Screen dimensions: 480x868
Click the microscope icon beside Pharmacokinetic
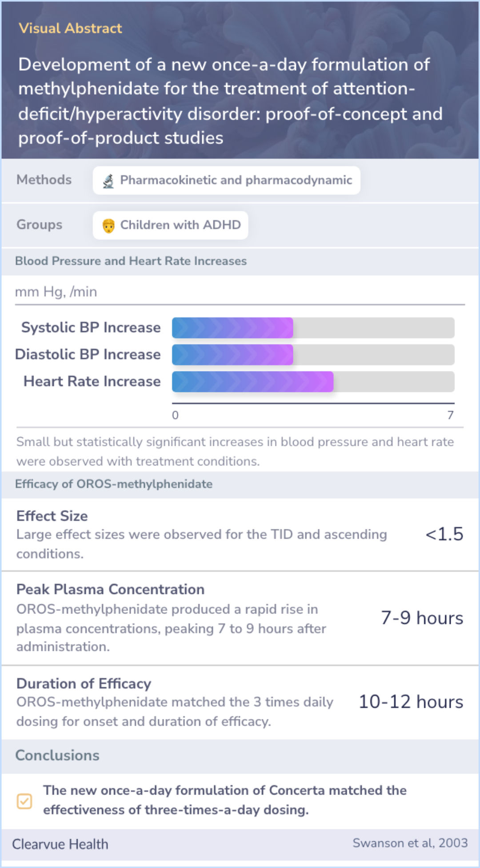[108, 181]
